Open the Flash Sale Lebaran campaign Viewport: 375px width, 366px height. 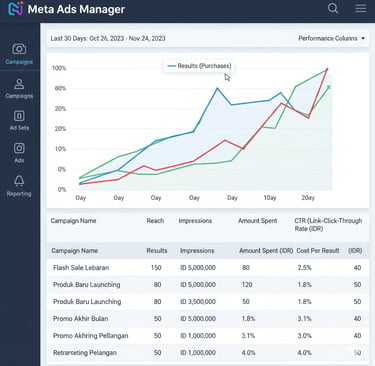81,268
